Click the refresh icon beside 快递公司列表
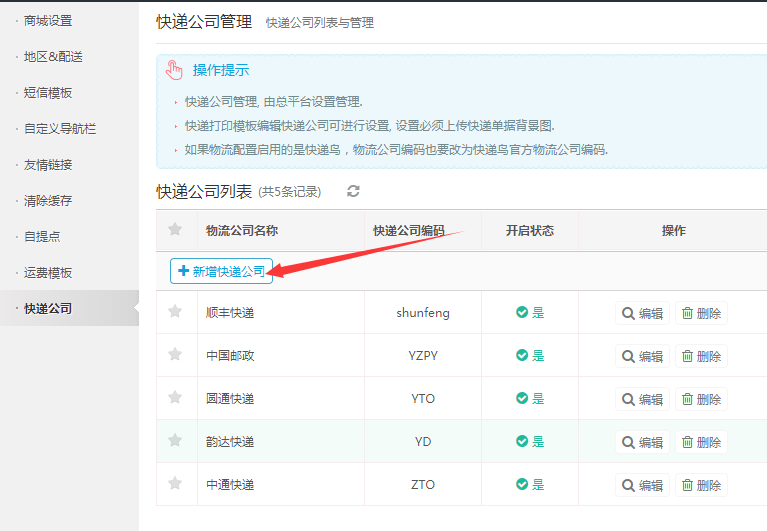The height and width of the screenshot is (531, 767). [353, 191]
